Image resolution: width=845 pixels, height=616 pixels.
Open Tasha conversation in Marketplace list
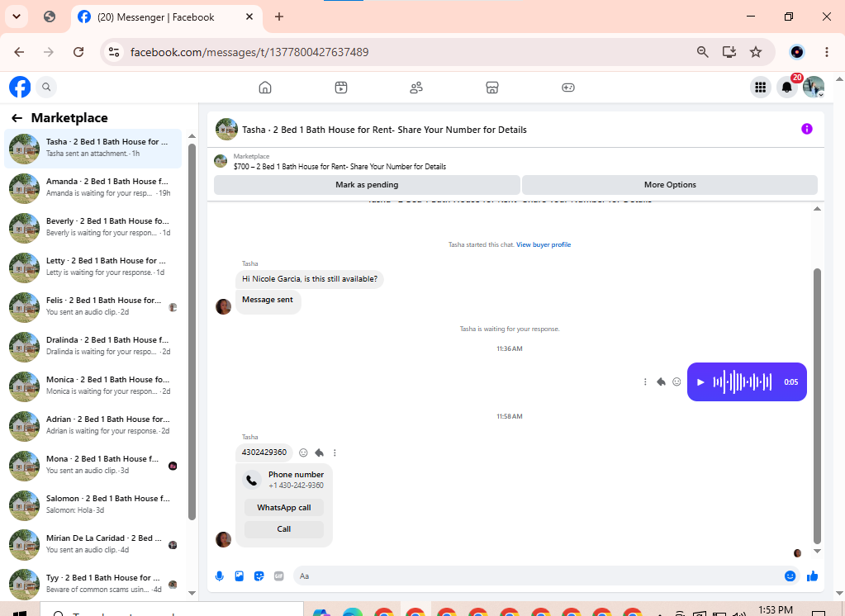point(93,148)
